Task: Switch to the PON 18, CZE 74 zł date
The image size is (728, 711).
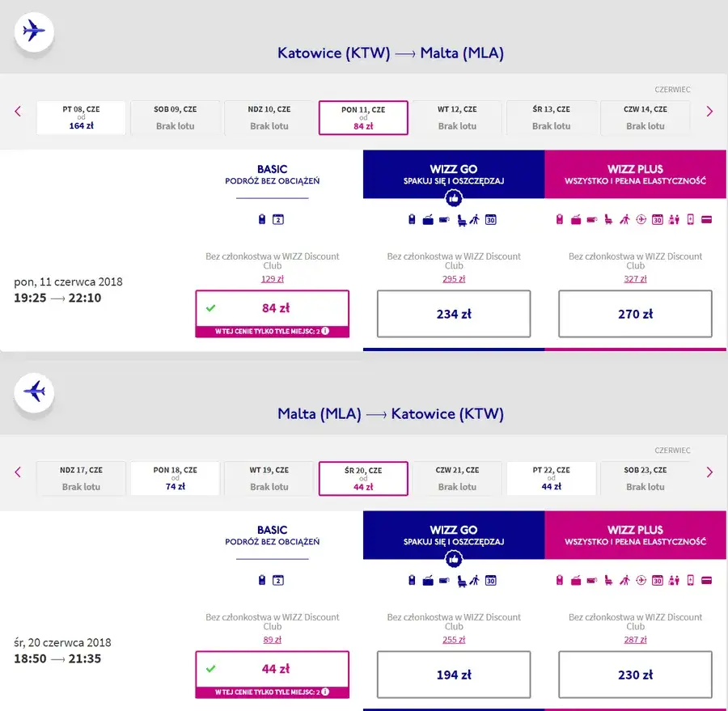Action: [x=175, y=479]
